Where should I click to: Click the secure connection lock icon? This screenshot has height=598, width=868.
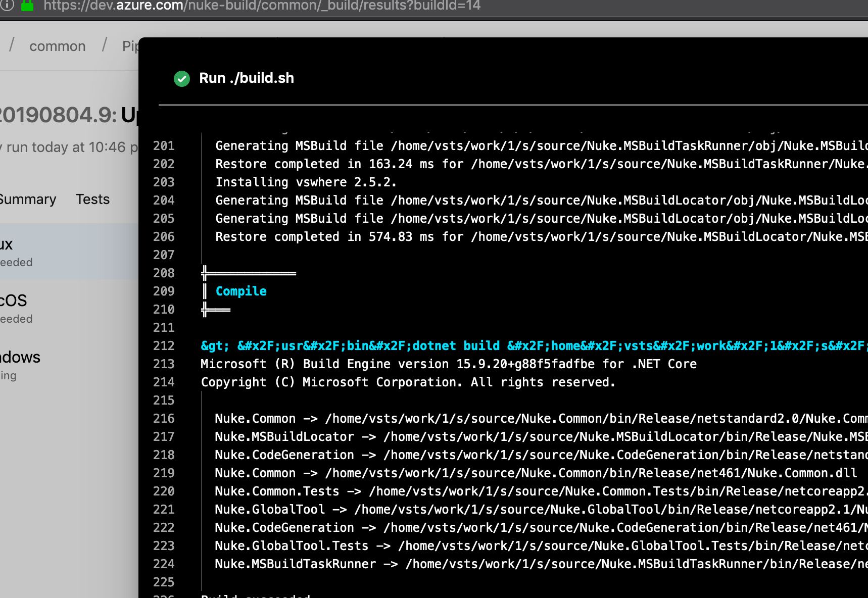pos(27,6)
